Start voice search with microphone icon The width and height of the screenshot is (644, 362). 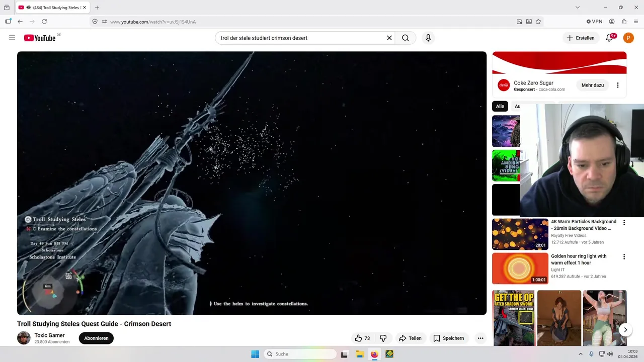(428, 38)
